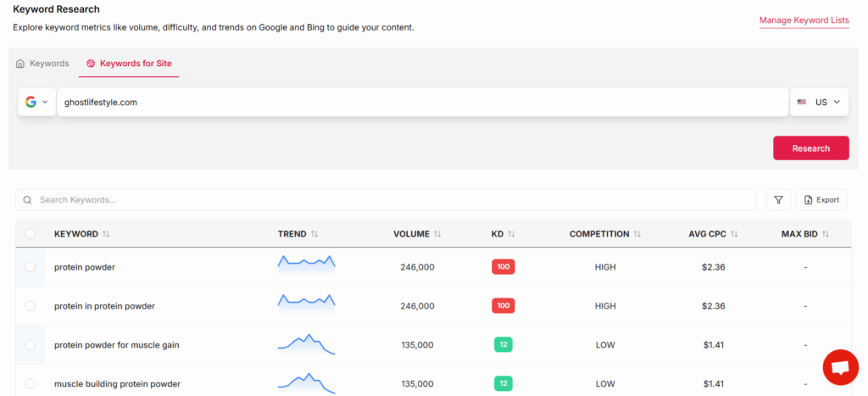This screenshot has height=396, width=868.
Task: Click the Export button
Action: tap(821, 200)
